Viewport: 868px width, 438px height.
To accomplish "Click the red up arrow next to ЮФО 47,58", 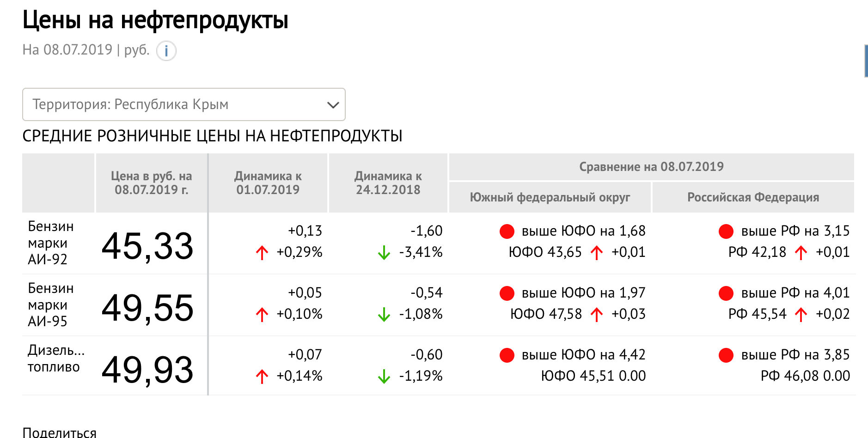I will click(x=597, y=314).
